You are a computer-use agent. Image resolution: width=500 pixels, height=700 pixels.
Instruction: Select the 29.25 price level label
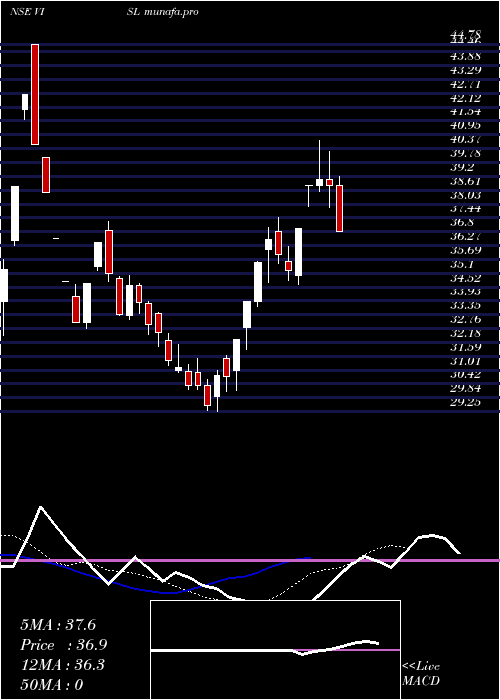point(465,402)
